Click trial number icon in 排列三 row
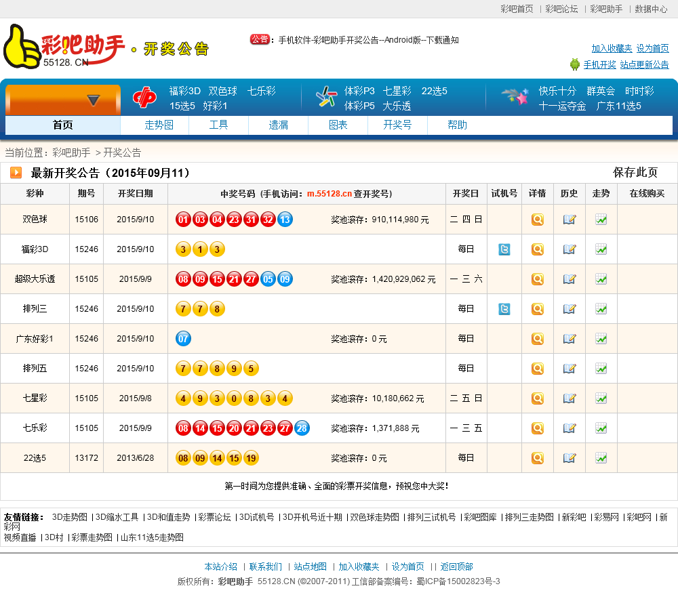This screenshot has width=678, height=616. [x=504, y=309]
